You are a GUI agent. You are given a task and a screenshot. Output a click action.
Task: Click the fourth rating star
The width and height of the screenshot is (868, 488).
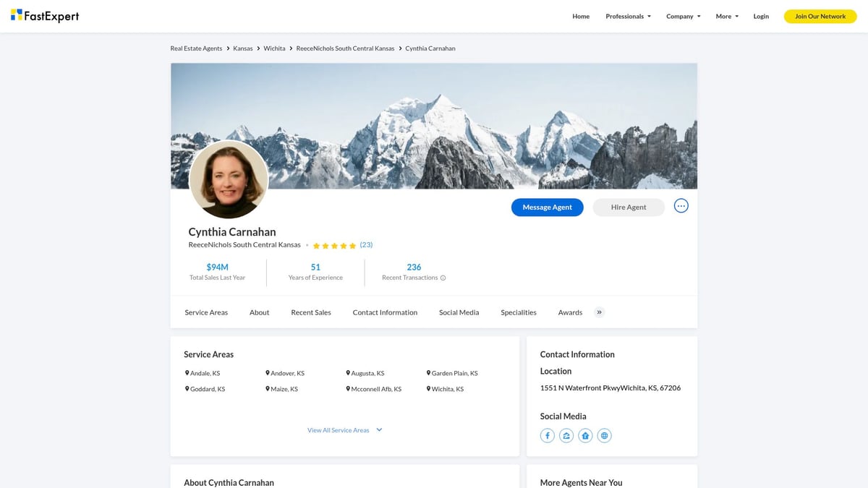(344, 245)
